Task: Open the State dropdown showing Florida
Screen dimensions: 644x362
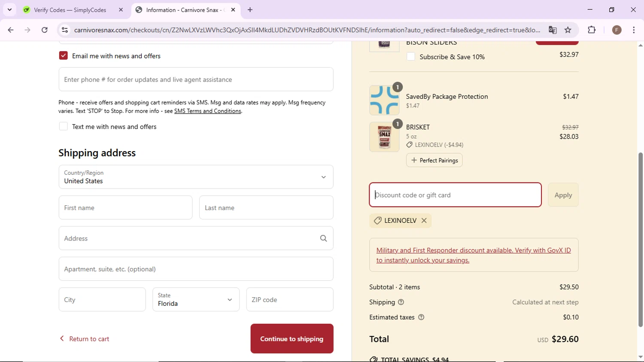Action: [x=196, y=299]
